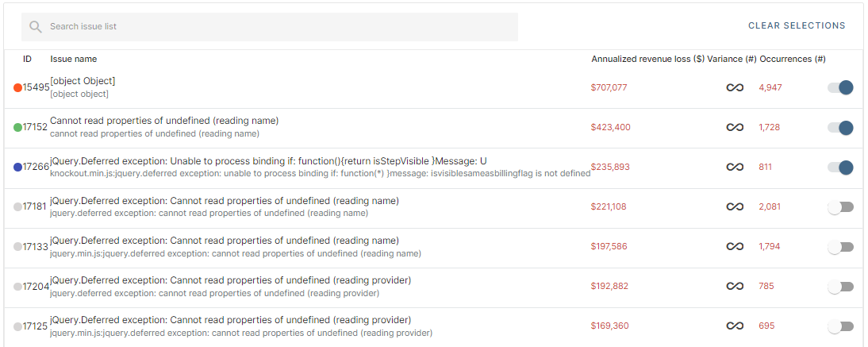Sort by Annualized revenue loss column header

click(647, 60)
